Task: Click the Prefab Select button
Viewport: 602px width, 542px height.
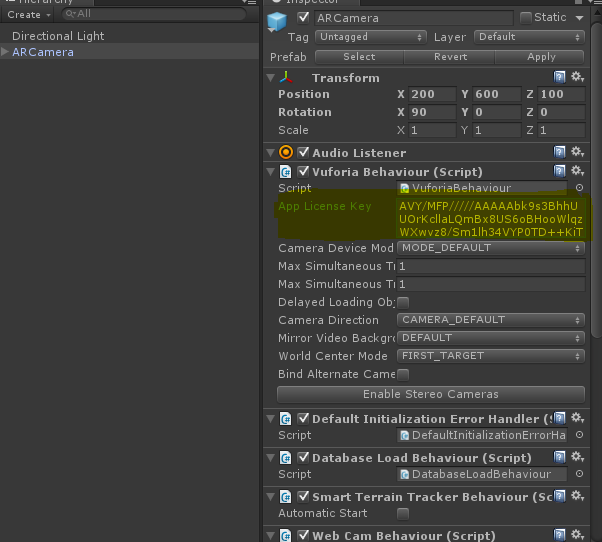Action: pyautogui.click(x=359, y=57)
